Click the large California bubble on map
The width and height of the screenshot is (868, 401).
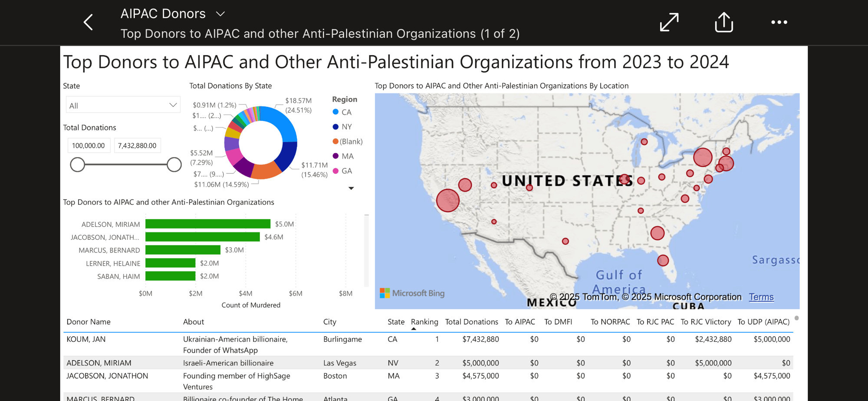tap(447, 200)
